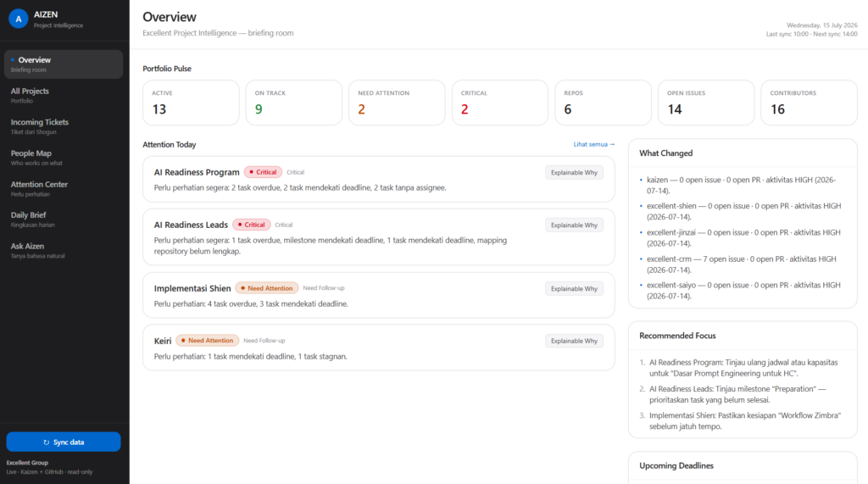Click Critical badge on AI Readiness Program

263,172
